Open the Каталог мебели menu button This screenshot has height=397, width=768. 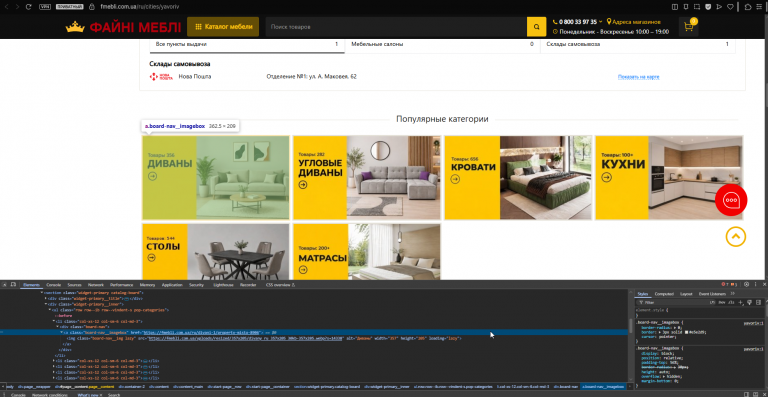coord(223,27)
